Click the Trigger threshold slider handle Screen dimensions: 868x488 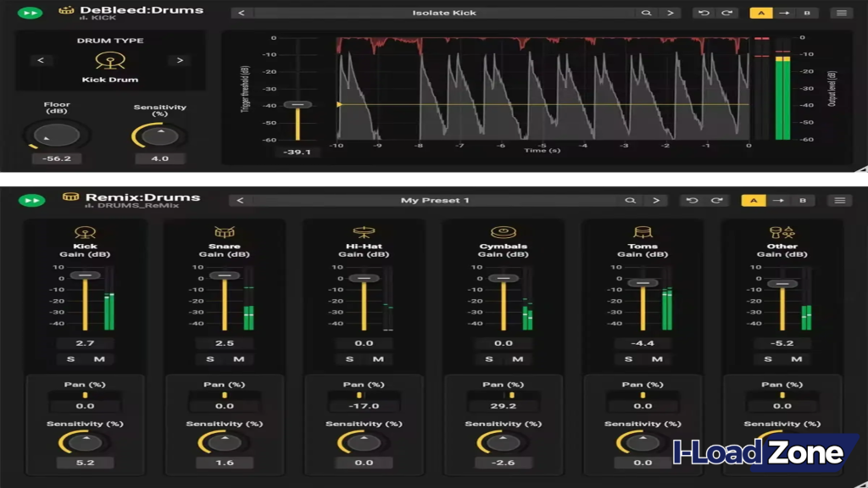(298, 105)
